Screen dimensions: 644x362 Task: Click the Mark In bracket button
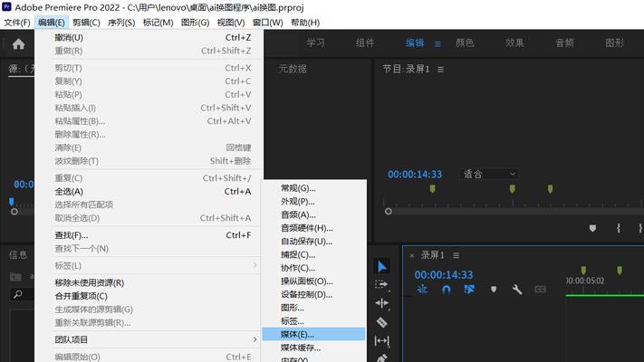click(619, 228)
